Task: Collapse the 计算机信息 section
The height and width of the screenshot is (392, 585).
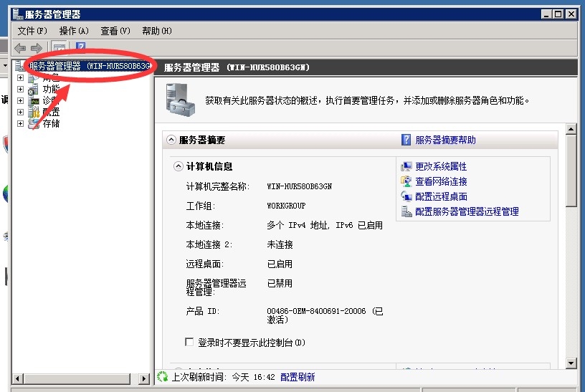Action: [x=179, y=166]
